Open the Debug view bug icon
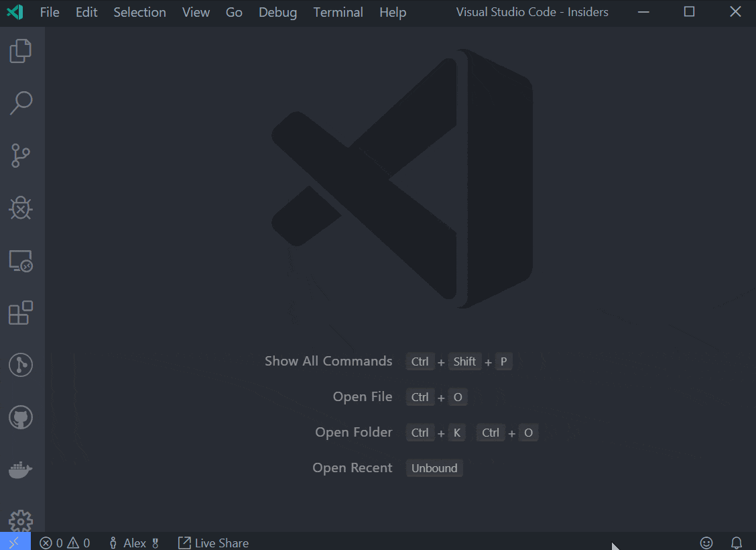The height and width of the screenshot is (550, 756). pyautogui.click(x=21, y=208)
